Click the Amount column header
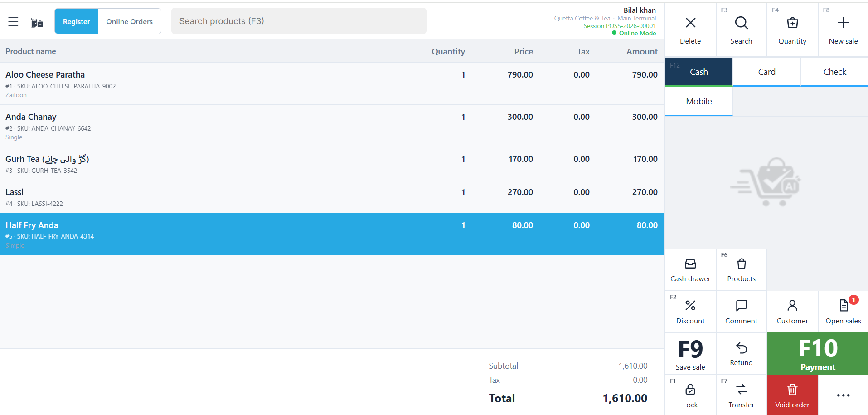This screenshot has width=868, height=415. click(x=642, y=51)
